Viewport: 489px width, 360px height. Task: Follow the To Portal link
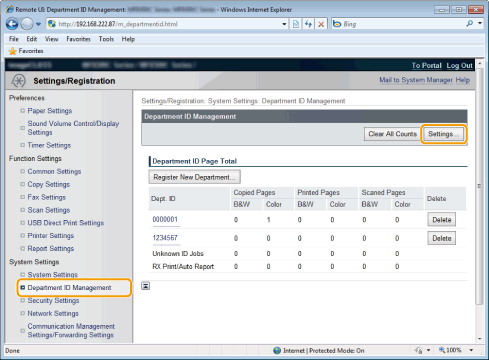[x=426, y=65]
